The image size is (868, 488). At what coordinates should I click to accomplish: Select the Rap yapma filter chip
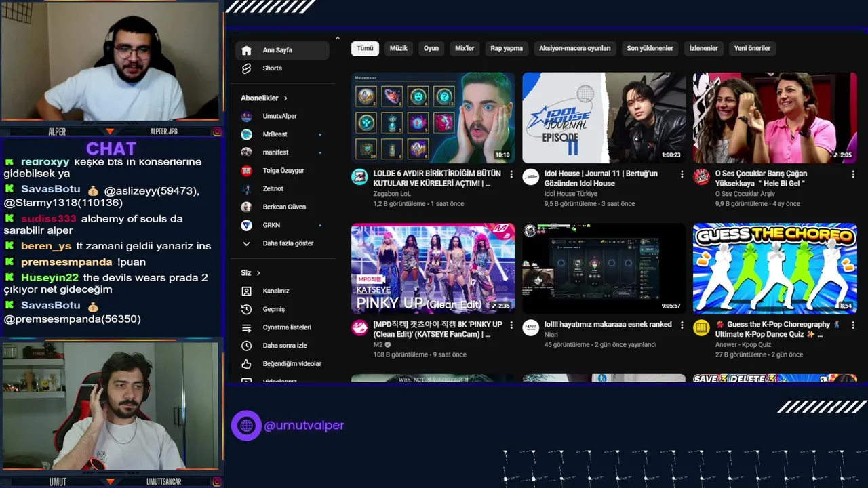click(x=507, y=48)
